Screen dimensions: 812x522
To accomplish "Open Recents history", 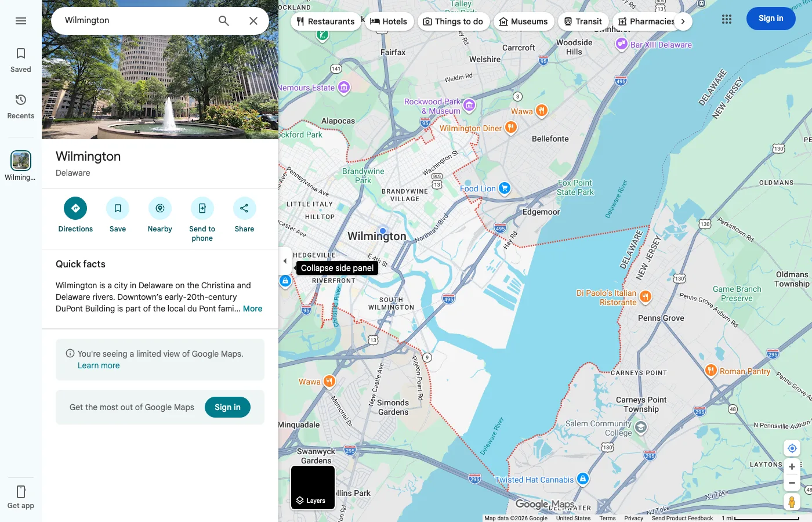I will coord(21,107).
